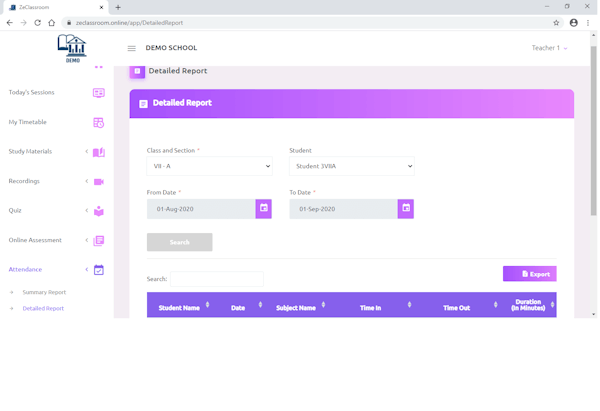This screenshot has height=411, width=600.
Task: Expand the Teacher 1 user menu
Action: tap(549, 48)
